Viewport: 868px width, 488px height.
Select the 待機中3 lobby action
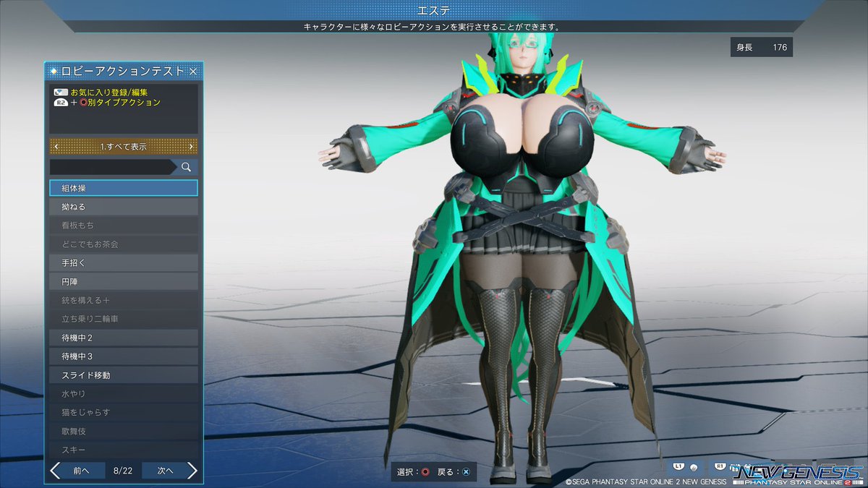pyautogui.click(x=124, y=356)
